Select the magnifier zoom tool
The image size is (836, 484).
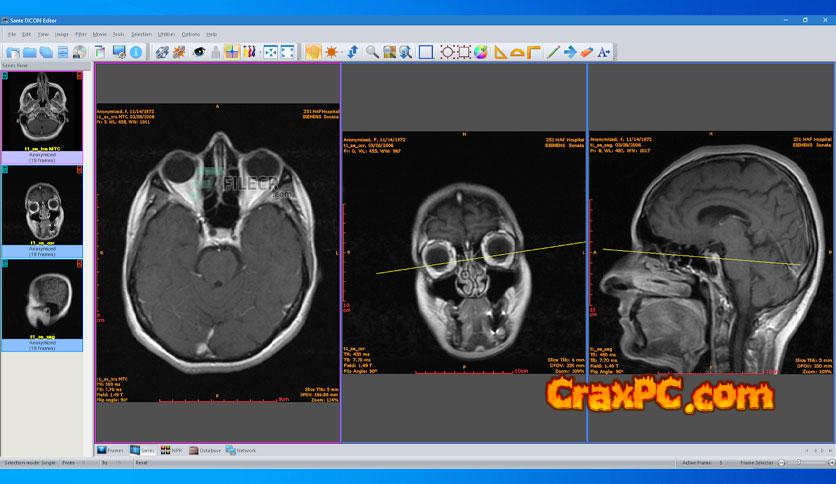point(372,51)
